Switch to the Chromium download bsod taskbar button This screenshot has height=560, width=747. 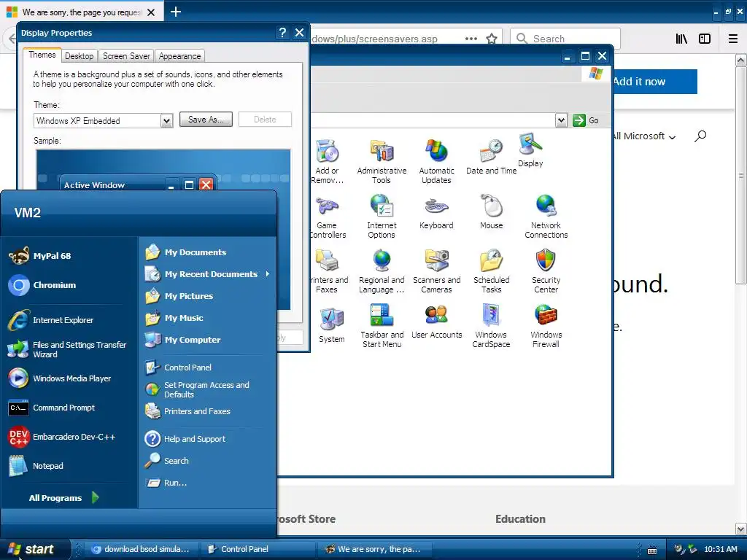[x=140, y=549]
